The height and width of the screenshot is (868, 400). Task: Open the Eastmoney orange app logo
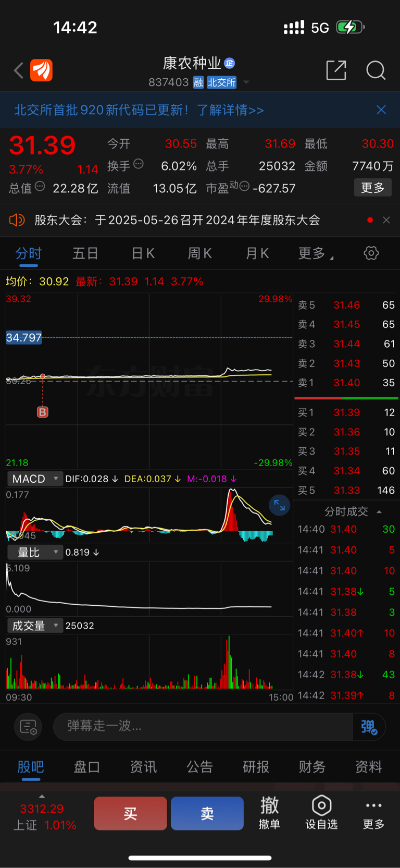[x=41, y=70]
